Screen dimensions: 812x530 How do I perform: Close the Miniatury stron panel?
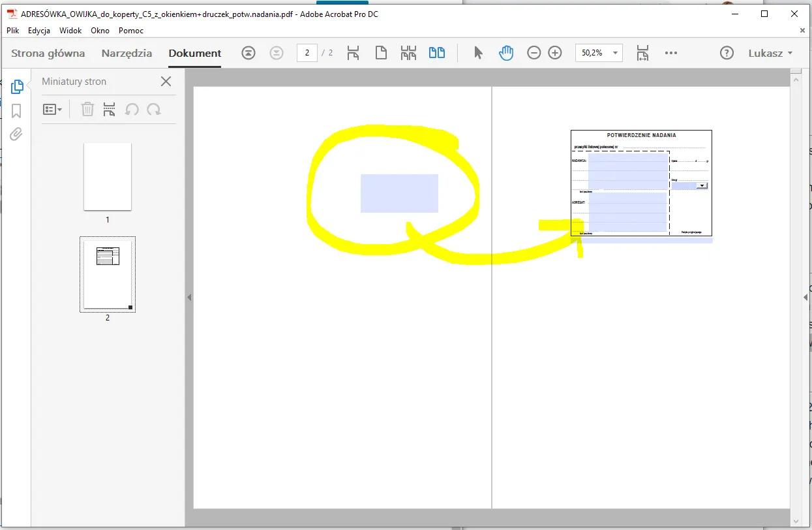(x=166, y=82)
